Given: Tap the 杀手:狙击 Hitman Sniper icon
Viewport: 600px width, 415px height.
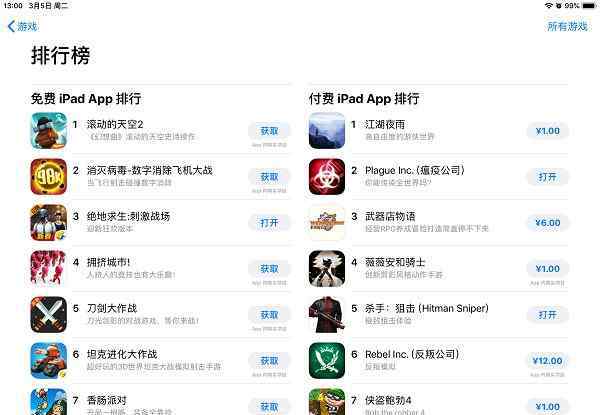Looking at the screenshot, I should pos(327,315).
